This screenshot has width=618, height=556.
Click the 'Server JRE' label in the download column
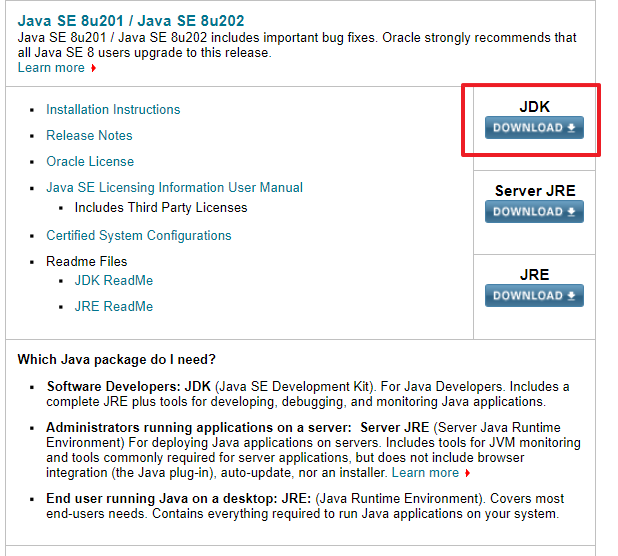535,191
